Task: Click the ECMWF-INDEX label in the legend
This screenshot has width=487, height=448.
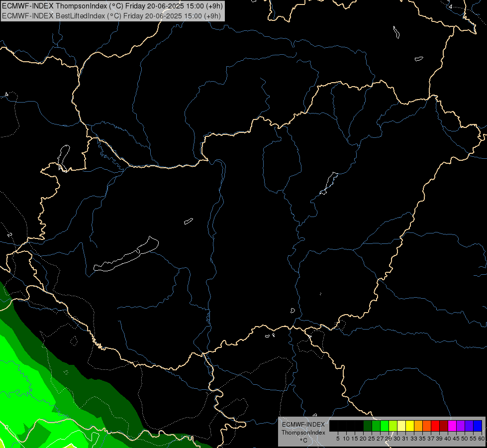Action: coord(303,425)
